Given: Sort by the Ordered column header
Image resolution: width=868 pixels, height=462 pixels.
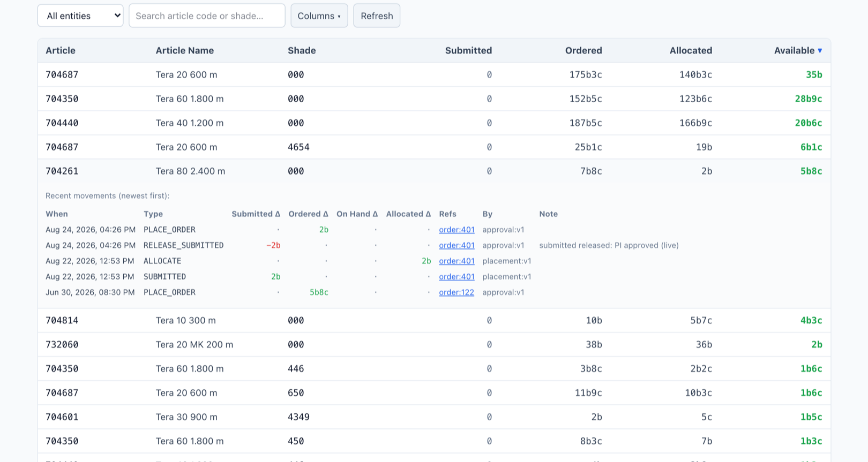Looking at the screenshot, I should pyautogui.click(x=583, y=50).
